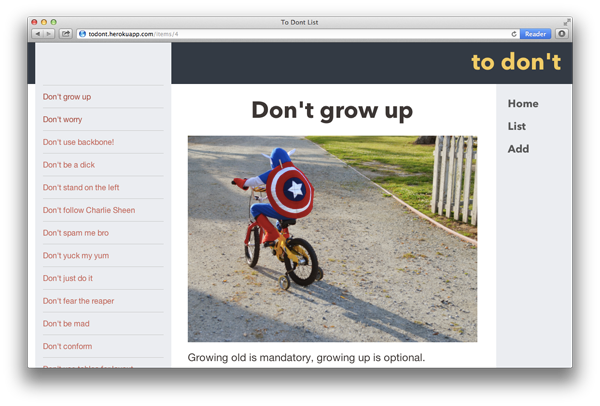Open the Downloads button in toolbar
The width and height of the screenshot is (600, 406).
(561, 34)
